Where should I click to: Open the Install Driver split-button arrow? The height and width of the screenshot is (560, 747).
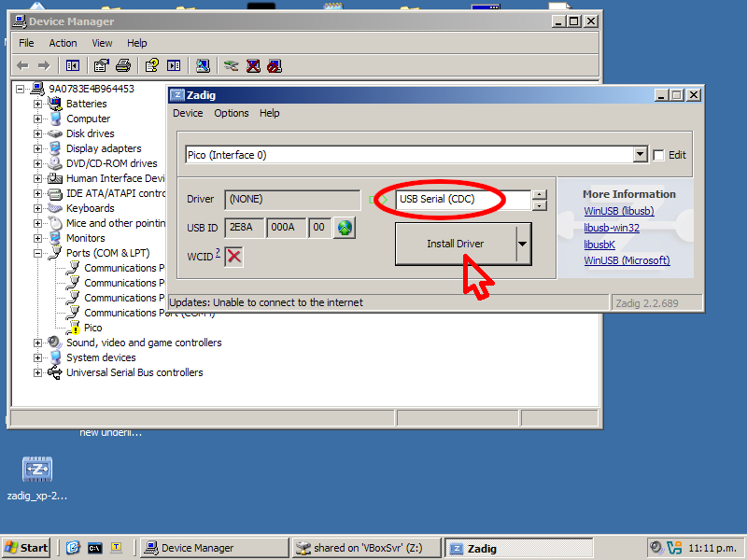point(523,244)
